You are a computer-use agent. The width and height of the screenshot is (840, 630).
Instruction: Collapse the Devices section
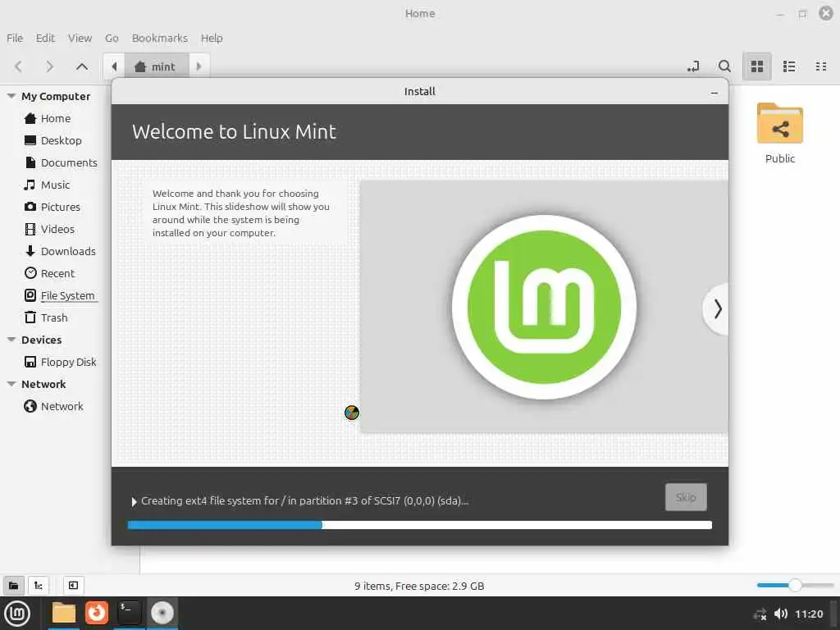pyautogui.click(x=11, y=340)
